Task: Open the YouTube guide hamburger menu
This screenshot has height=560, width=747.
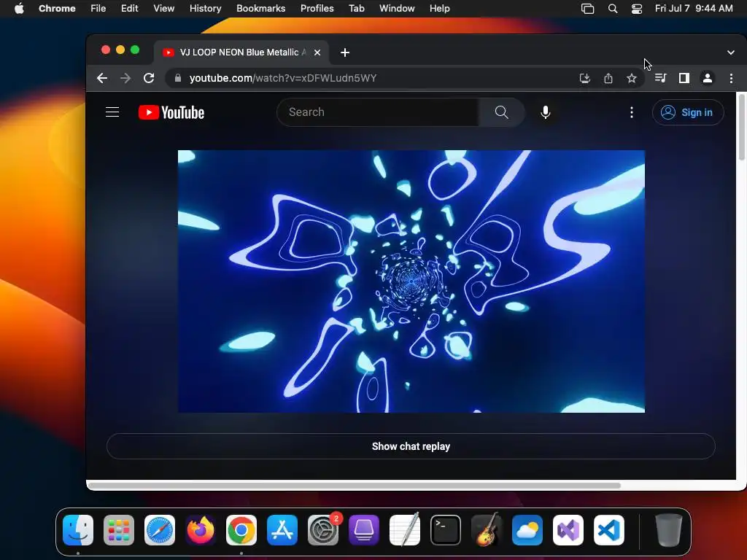Action: pos(112,112)
